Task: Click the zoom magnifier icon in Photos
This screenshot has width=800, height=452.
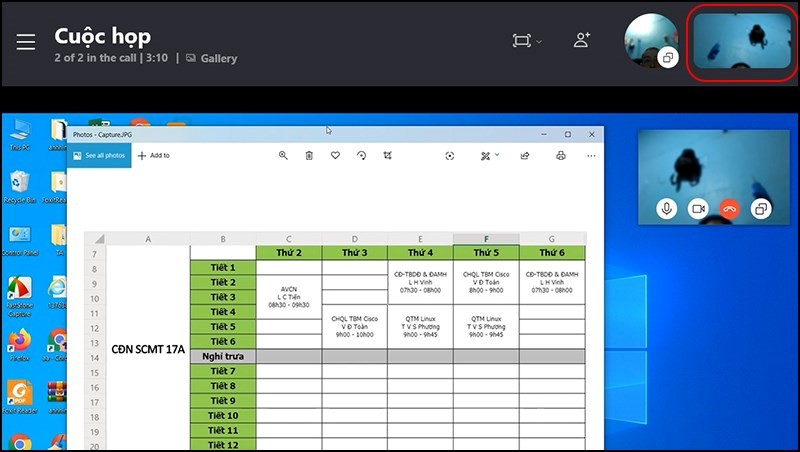Action: [283, 156]
